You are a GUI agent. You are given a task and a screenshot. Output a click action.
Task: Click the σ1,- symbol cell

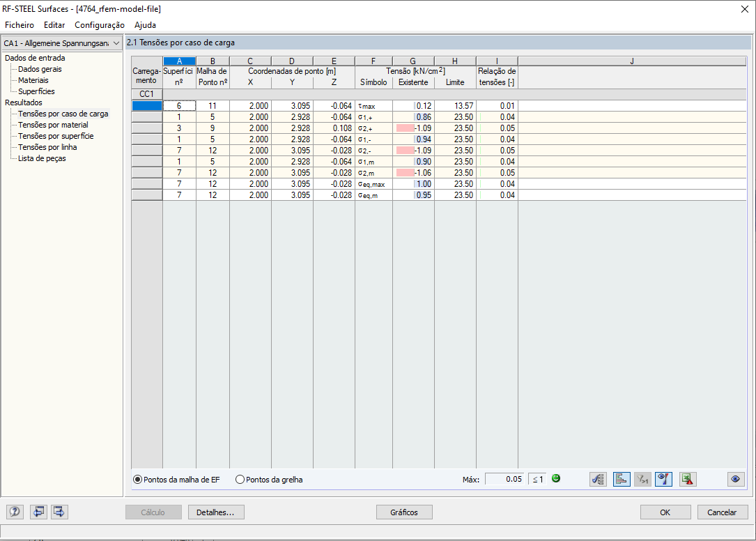[x=373, y=139]
